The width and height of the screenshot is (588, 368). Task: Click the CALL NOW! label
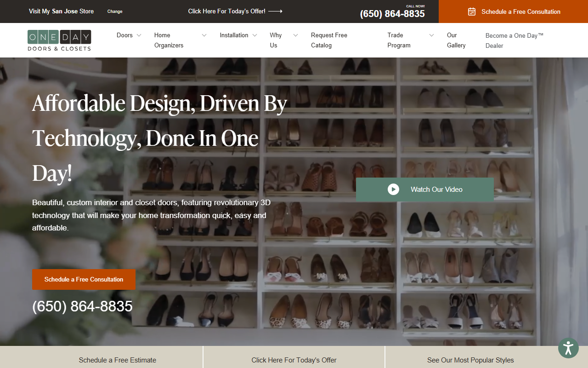pyautogui.click(x=415, y=6)
